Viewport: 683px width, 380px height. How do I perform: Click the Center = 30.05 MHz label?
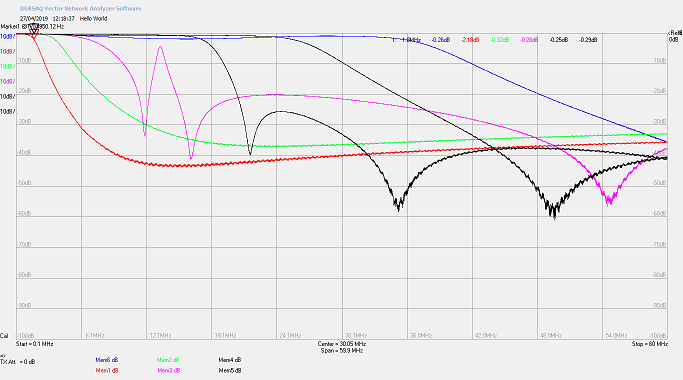point(342,344)
